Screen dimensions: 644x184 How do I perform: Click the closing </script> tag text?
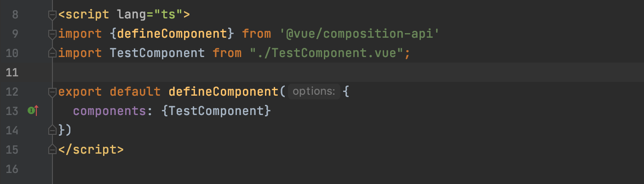[x=91, y=149]
